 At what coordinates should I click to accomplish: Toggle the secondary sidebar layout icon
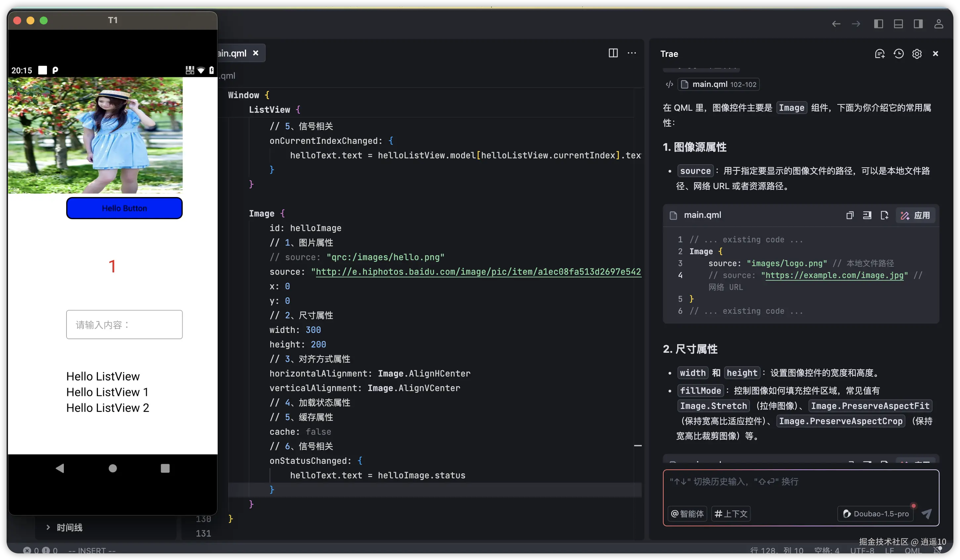(918, 24)
